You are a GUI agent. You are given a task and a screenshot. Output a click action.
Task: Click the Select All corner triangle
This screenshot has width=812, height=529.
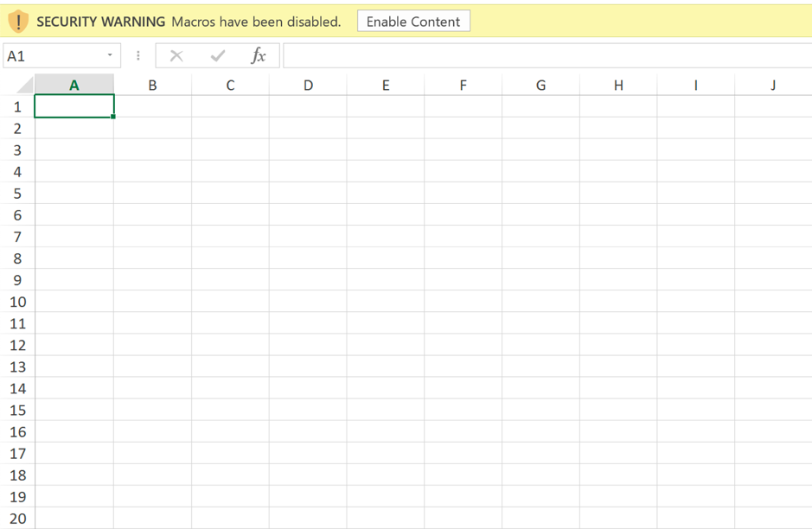24,85
